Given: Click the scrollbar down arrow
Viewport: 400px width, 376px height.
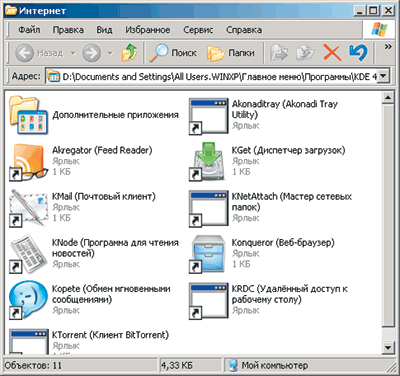Looking at the screenshot, I should (x=388, y=348).
